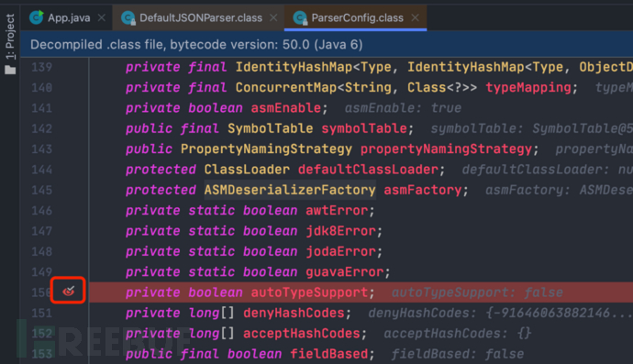Click the defaultClassLoader field name
633x364 pixels.
click(368, 170)
